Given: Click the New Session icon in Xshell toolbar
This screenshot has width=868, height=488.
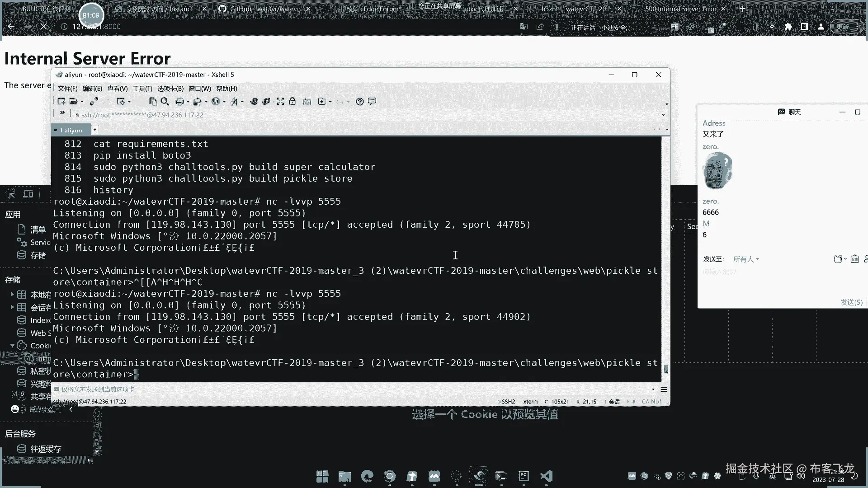Looking at the screenshot, I should click(61, 102).
